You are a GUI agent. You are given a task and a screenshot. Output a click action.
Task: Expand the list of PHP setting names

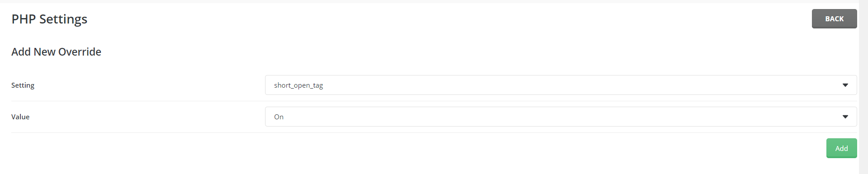pos(561,85)
